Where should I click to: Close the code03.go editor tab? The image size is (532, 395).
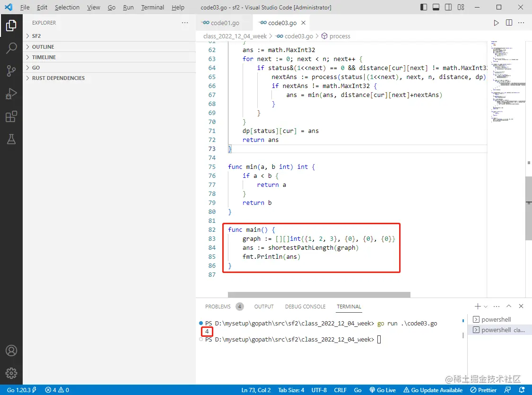click(303, 23)
